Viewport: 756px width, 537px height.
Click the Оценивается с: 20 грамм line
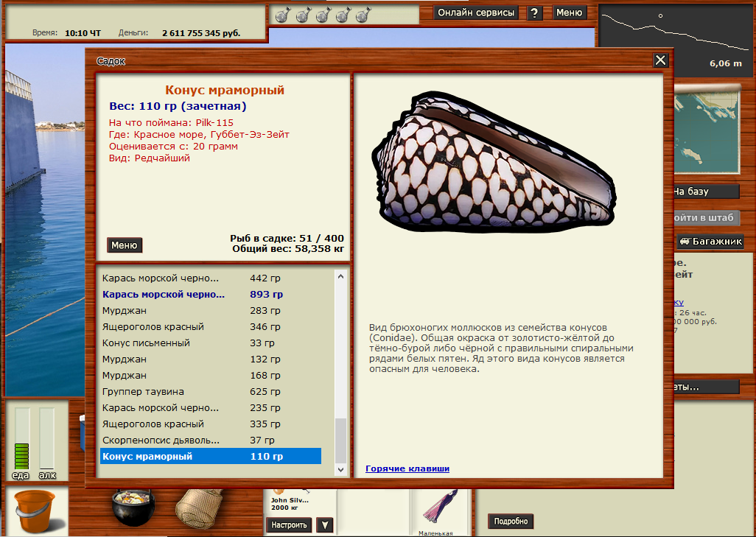[x=173, y=147]
